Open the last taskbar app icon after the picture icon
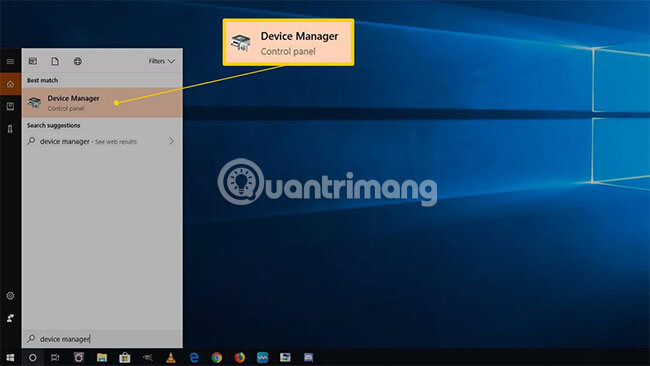 pyautogui.click(x=308, y=357)
